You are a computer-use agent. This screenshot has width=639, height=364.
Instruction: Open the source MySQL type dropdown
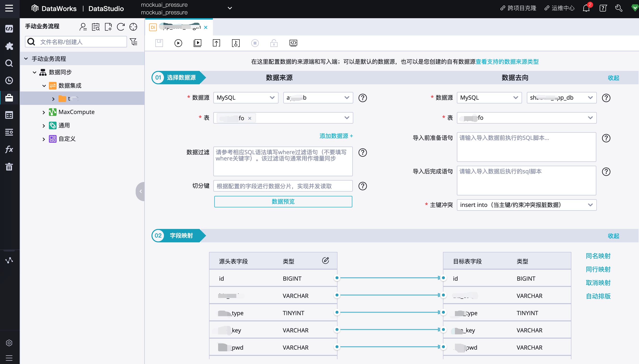coord(246,98)
